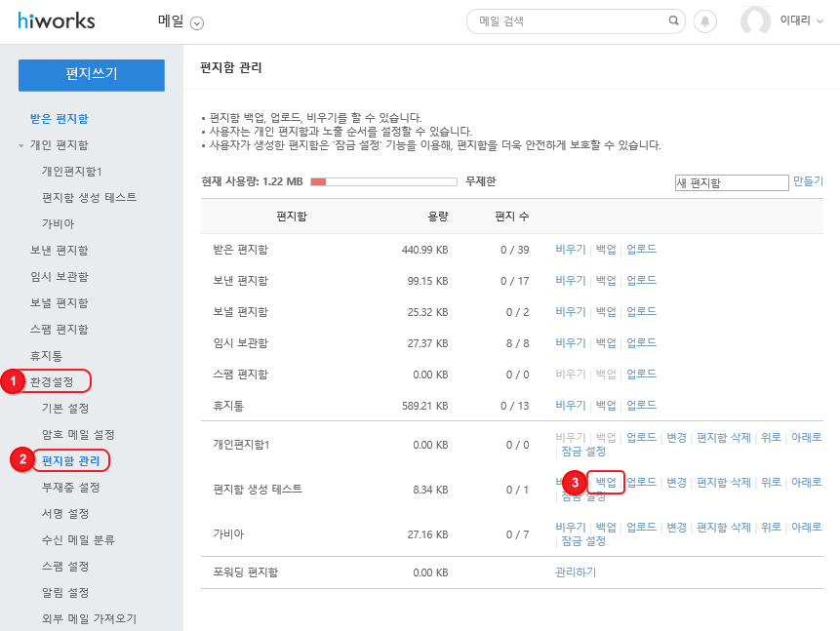This screenshot has width=840, height=631.
Task: Click the user profile avatar
Action: pyautogui.click(x=756, y=21)
